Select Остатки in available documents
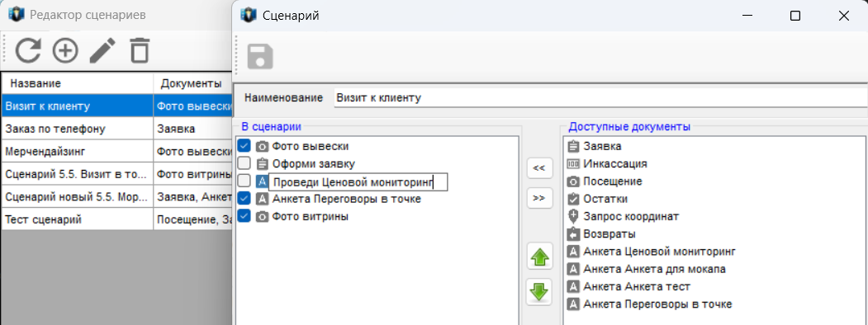This screenshot has height=325, width=868. [605, 199]
